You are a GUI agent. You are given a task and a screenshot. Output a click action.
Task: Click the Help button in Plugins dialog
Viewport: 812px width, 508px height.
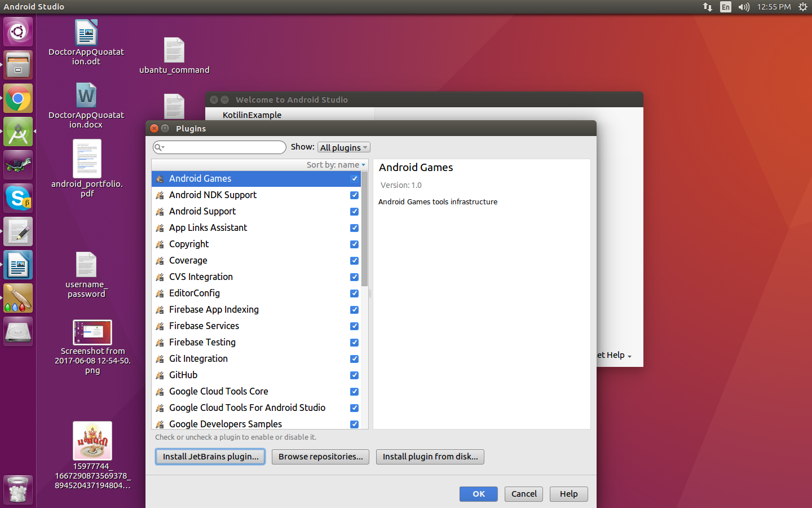tap(568, 494)
